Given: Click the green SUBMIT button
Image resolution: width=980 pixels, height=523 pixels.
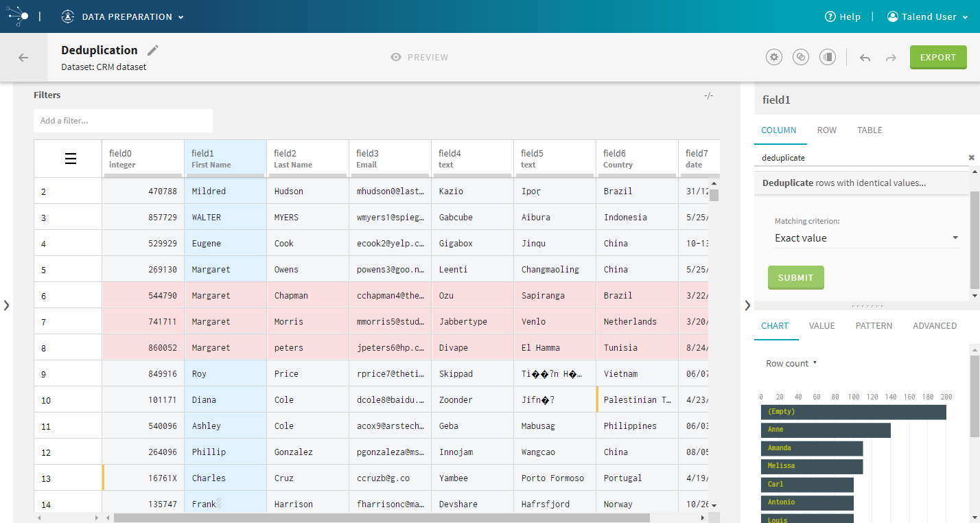Looking at the screenshot, I should 795,278.
